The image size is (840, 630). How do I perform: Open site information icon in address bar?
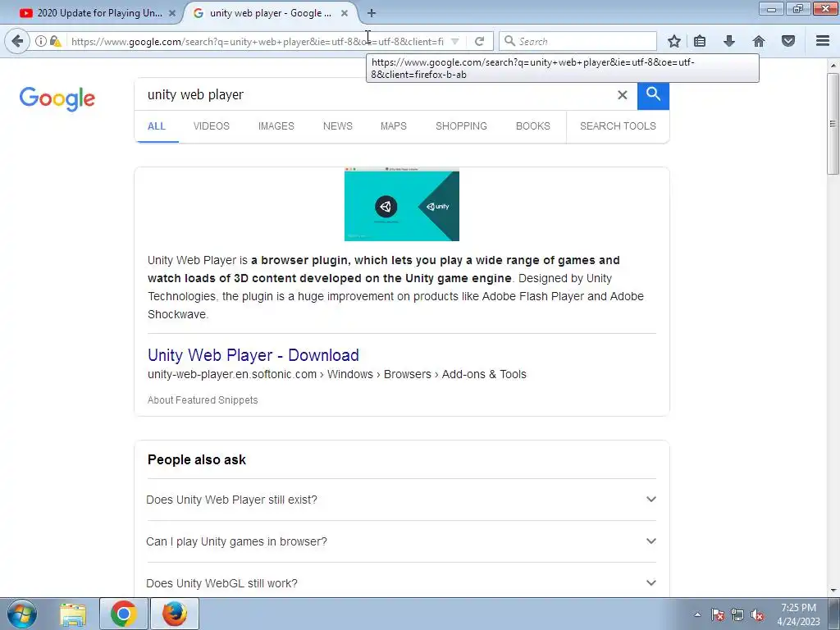[41, 41]
